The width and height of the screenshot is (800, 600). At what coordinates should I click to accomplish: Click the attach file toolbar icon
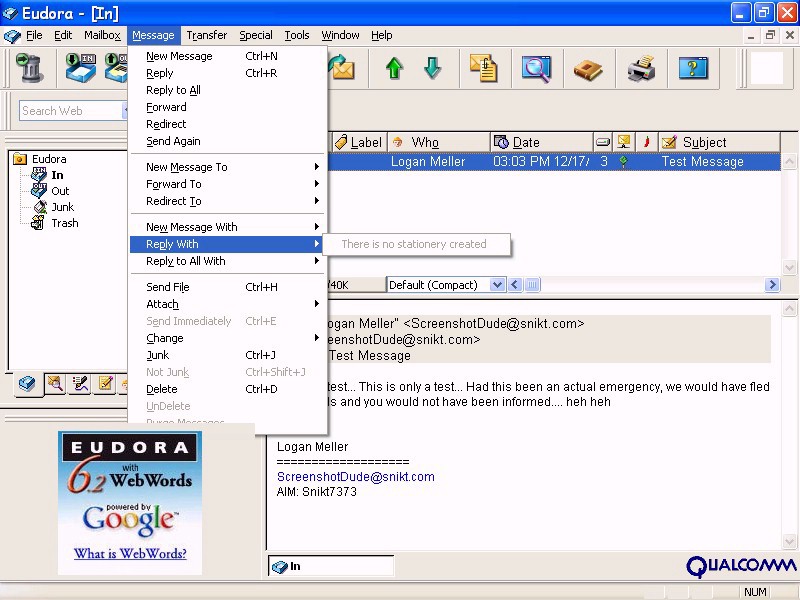pyautogui.click(x=484, y=67)
